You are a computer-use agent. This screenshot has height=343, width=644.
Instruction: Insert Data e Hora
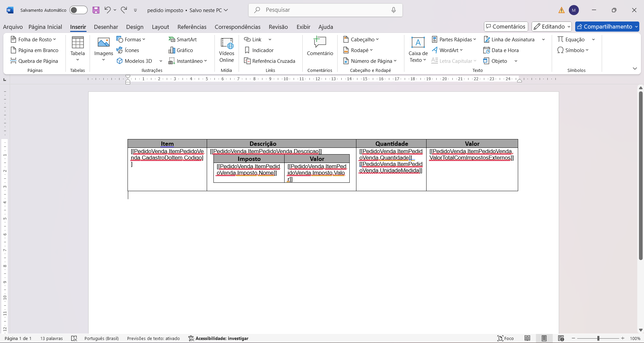[x=501, y=50]
